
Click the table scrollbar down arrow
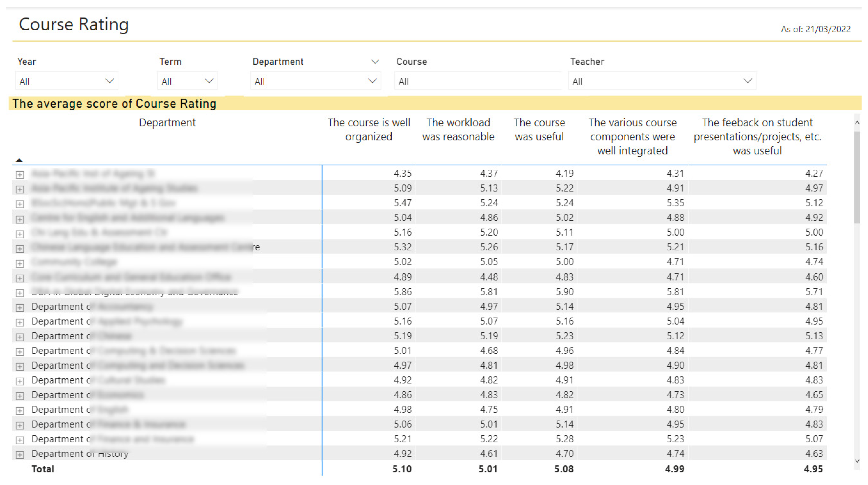[857, 461]
